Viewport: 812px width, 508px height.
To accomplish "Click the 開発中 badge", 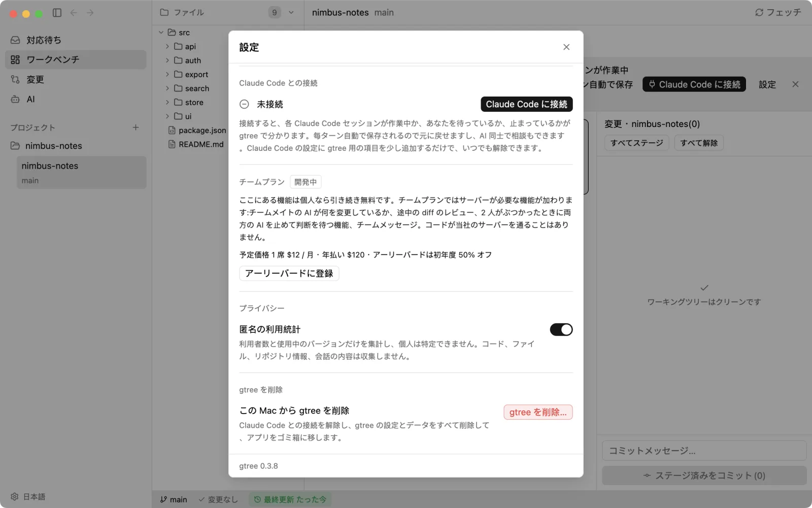I will pos(306,182).
